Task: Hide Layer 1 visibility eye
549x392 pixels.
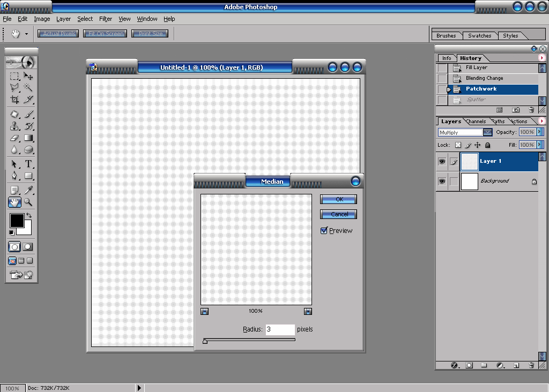Action: coord(442,162)
